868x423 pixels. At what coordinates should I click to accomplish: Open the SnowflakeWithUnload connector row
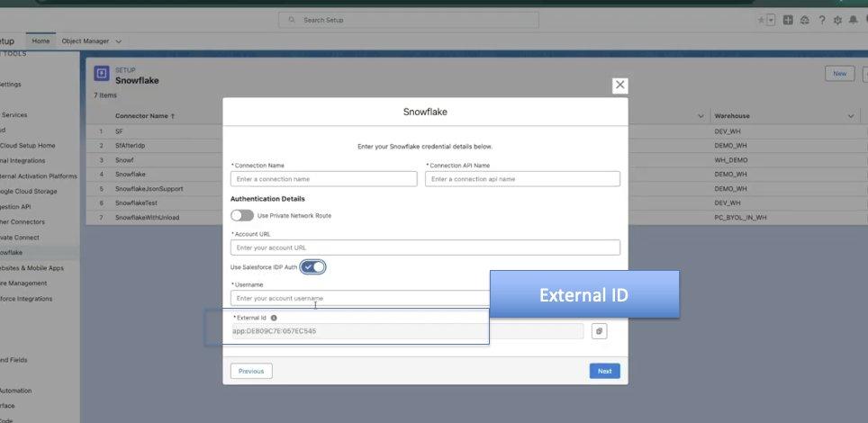[x=148, y=218]
